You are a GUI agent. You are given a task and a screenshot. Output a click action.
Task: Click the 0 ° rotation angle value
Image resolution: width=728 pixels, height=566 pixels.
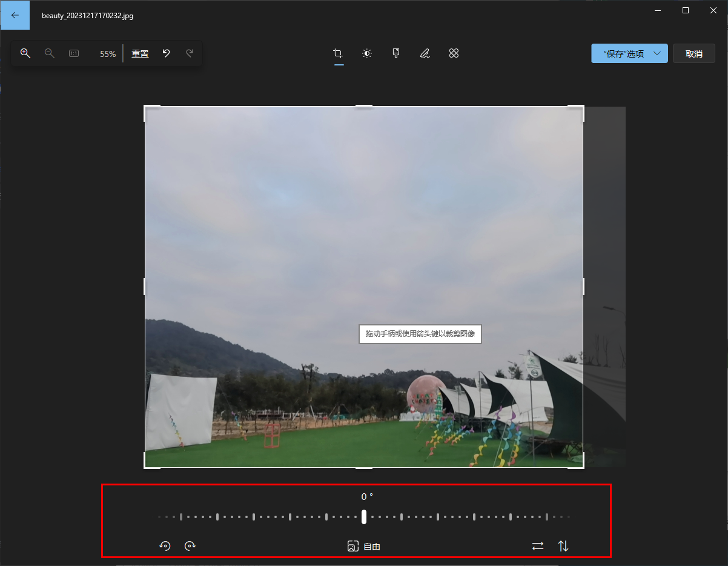367,497
